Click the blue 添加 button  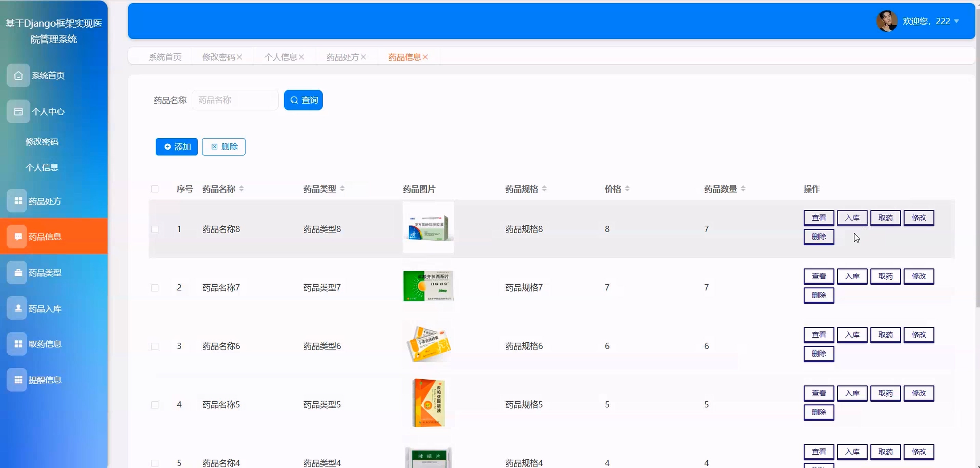(177, 147)
